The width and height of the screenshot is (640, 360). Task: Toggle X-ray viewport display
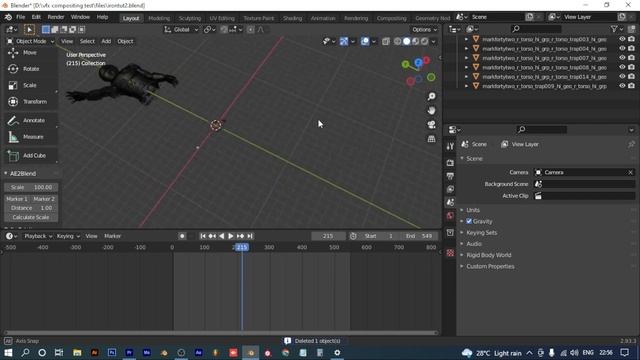(x=386, y=41)
